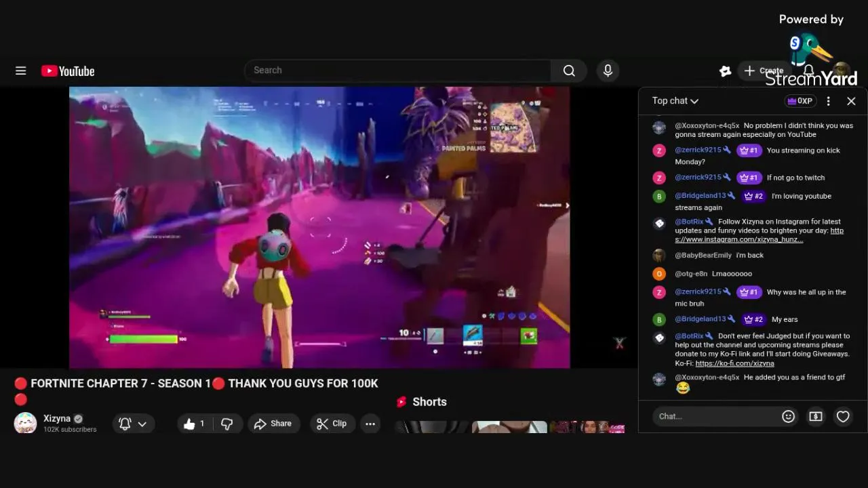This screenshot has height=488, width=868.
Task: Toggle the notification bell for Xizyna
Action: [x=125, y=424]
